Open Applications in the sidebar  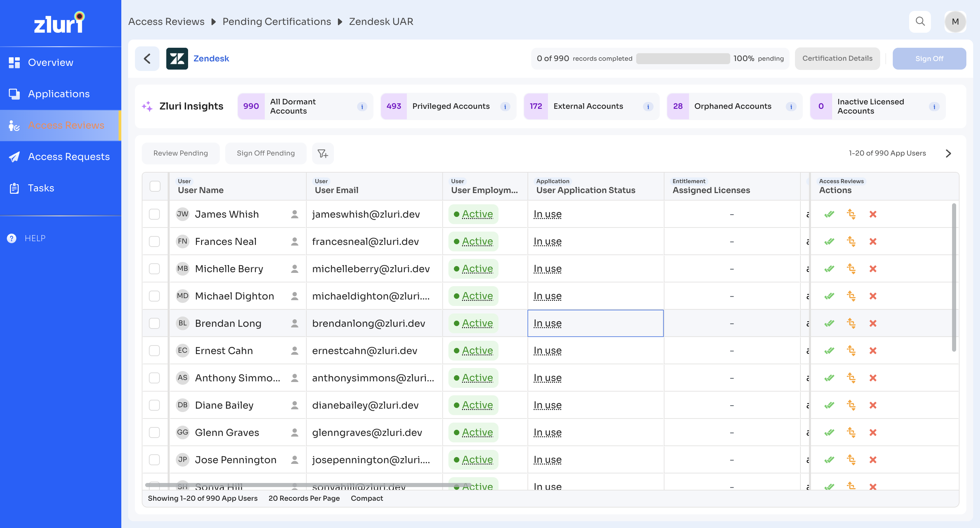tap(59, 94)
